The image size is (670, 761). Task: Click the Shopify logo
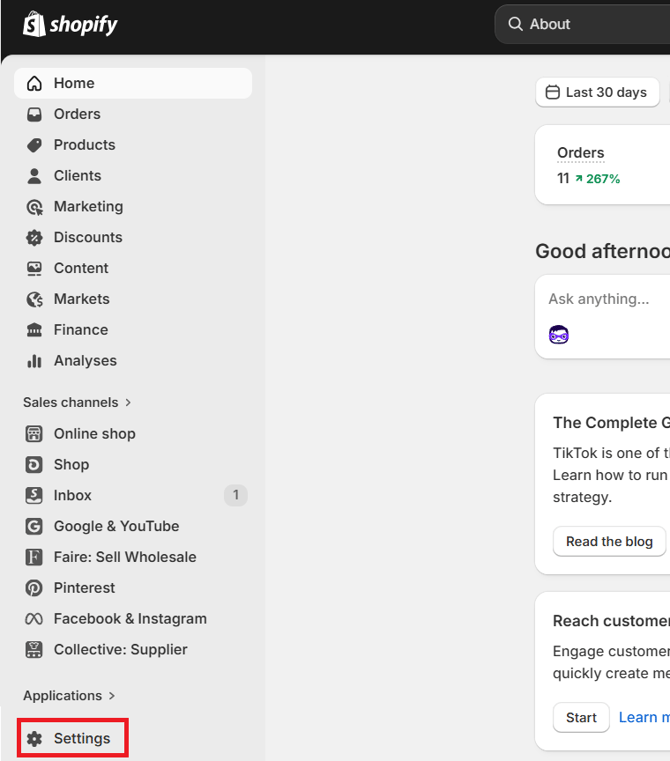[x=70, y=24]
